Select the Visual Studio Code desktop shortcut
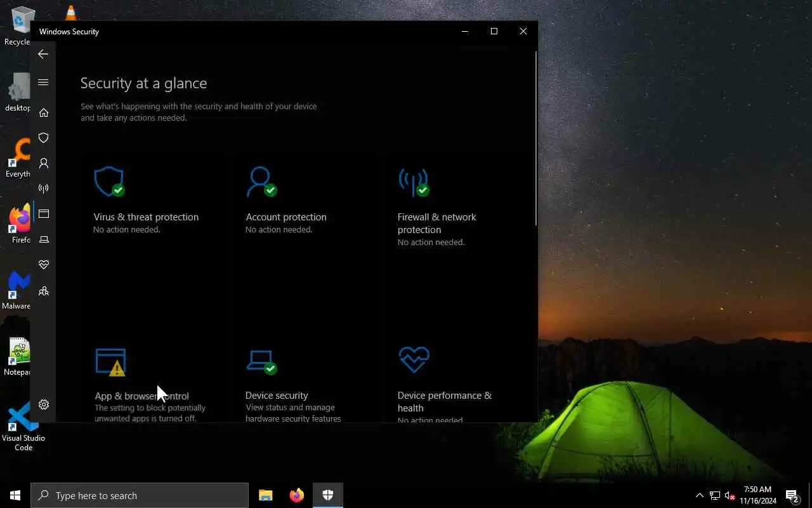The width and height of the screenshot is (812, 508). (23, 426)
